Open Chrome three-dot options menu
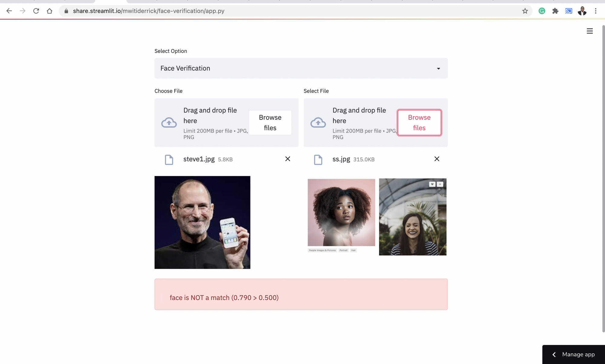Screen dimensions: 605x364 tap(596, 11)
